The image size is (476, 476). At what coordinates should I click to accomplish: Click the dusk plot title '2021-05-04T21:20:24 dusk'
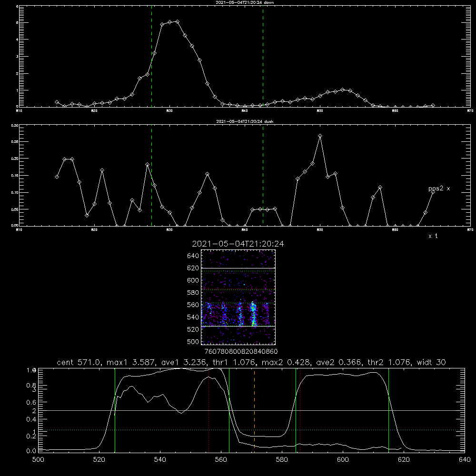245,121
